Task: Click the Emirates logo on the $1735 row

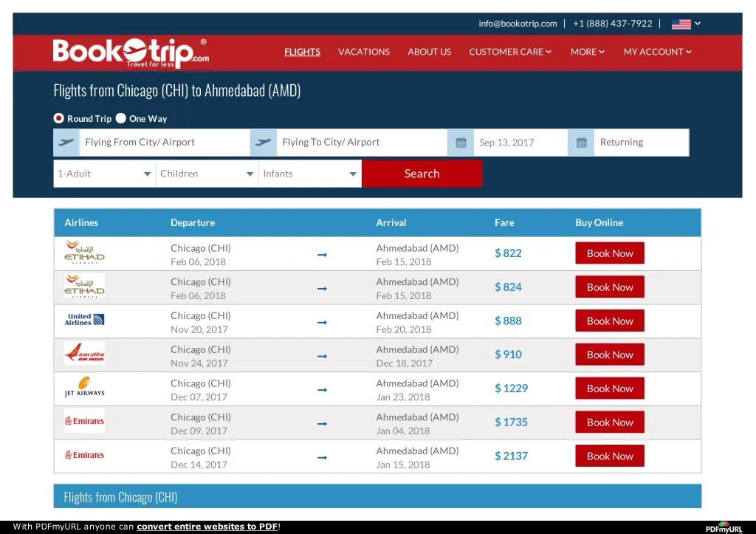Action: [x=84, y=421]
